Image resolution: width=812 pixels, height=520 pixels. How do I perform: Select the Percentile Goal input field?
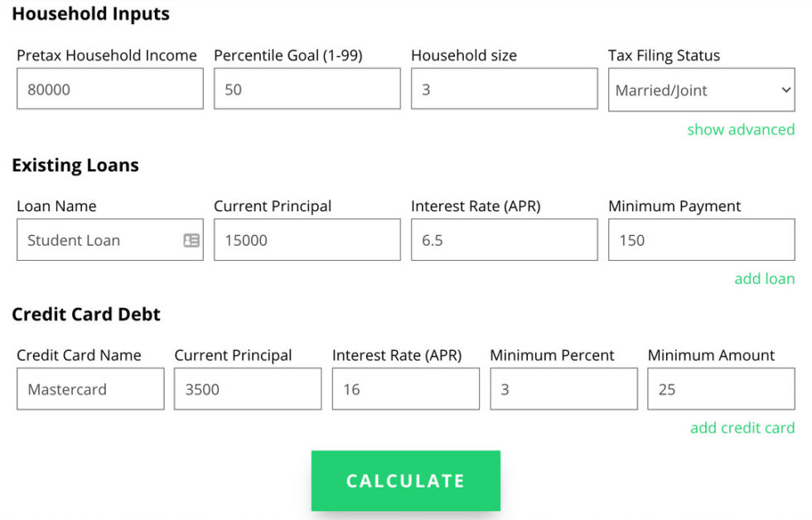(x=307, y=89)
